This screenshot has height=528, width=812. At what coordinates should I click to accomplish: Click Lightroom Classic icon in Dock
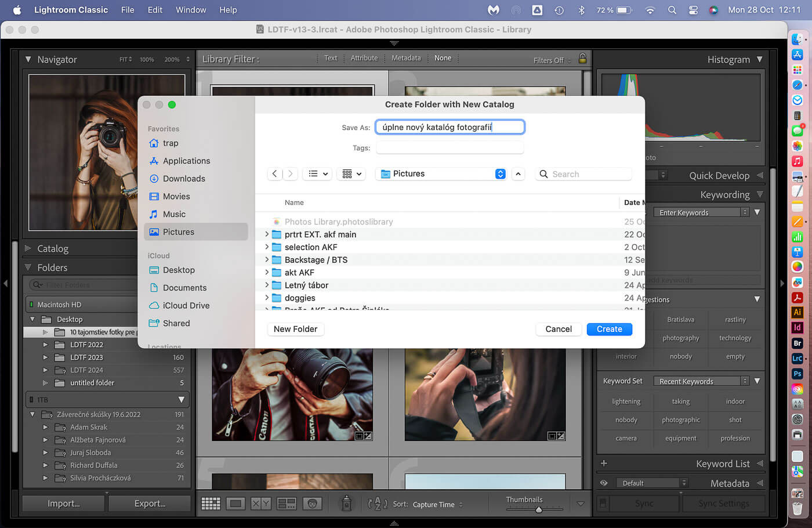[797, 359]
